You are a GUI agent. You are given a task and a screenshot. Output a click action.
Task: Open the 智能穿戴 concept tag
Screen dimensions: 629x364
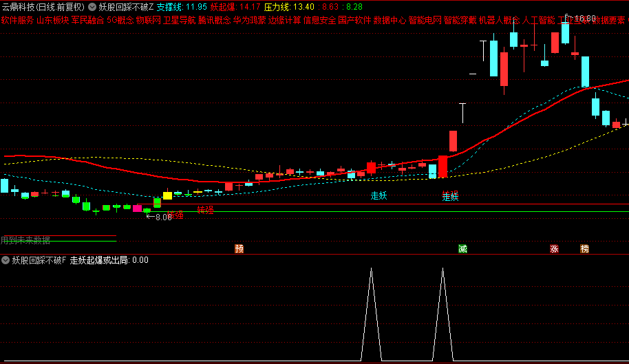[x=460, y=20]
